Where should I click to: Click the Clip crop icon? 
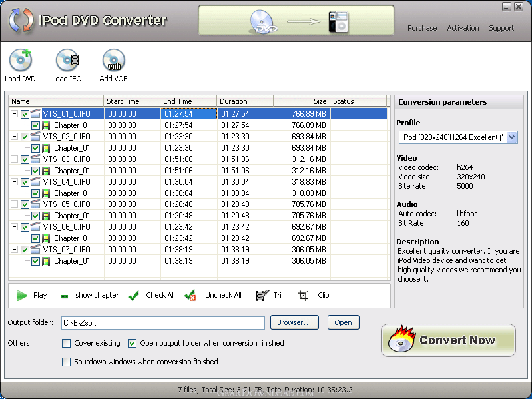tap(303, 296)
